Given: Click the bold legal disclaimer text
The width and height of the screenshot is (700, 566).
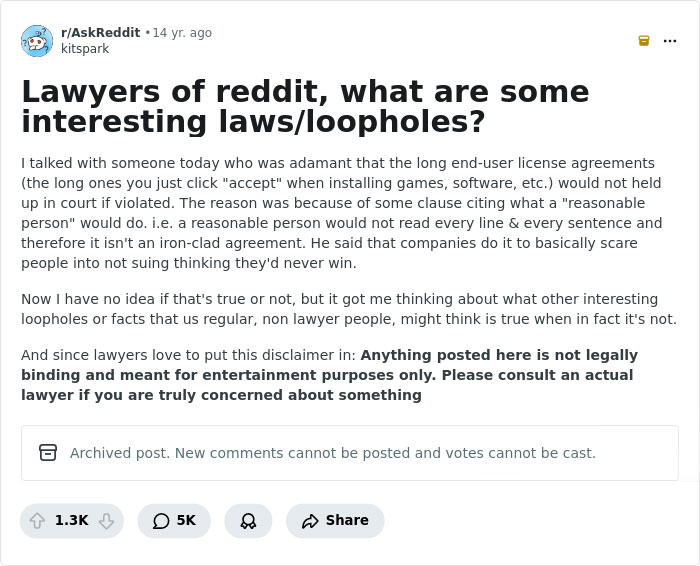Looking at the screenshot, I should coord(330,375).
